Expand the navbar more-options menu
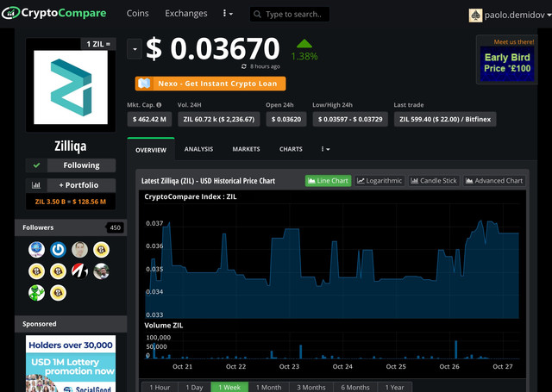Image resolution: width=552 pixels, height=392 pixels. tap(228, 14)
